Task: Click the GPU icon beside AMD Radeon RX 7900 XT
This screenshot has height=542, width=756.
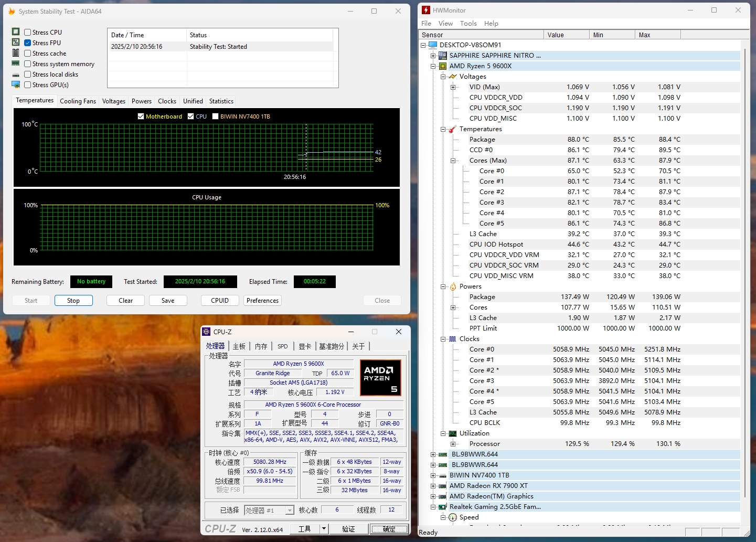Action: click(x=443, y=486)
